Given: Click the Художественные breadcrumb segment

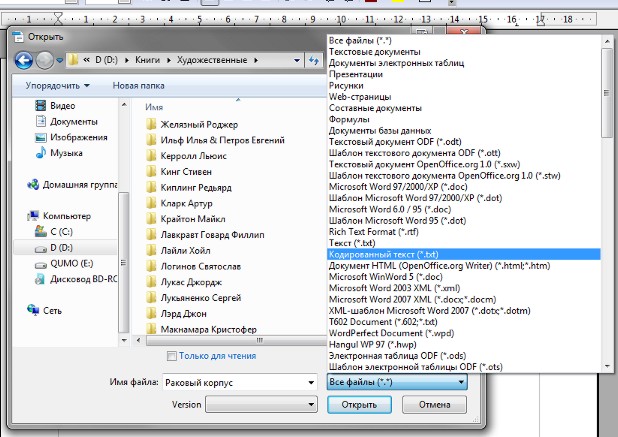Looking at the screenshot, I should [x=212, y=60].
